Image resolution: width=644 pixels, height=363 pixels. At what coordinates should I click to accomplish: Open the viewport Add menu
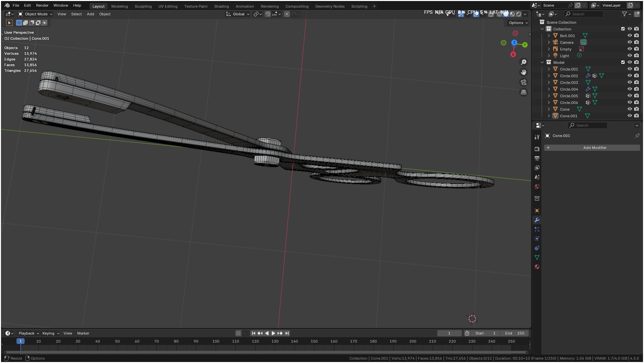coord(90,14)
